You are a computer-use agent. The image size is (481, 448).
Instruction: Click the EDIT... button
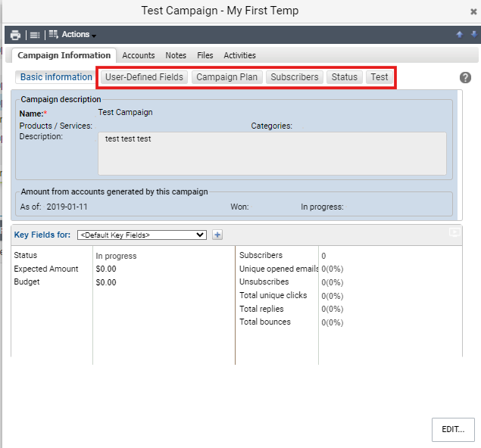coord(453,429)
